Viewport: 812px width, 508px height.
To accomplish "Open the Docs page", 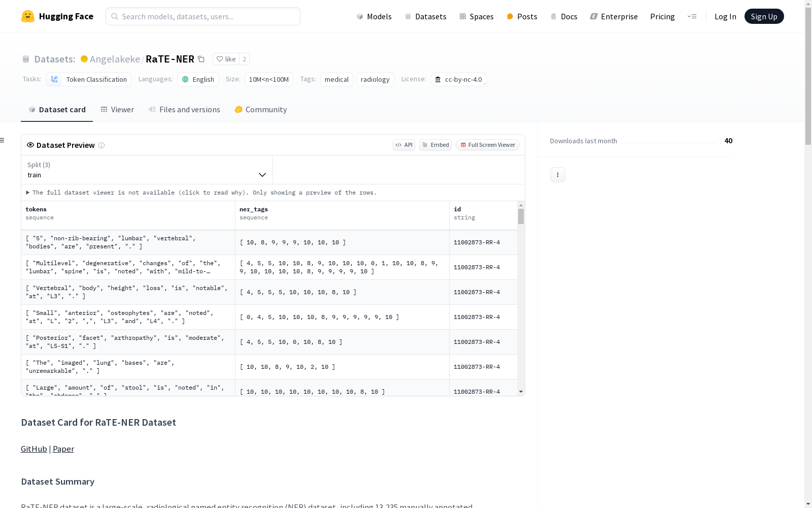I will pos(564,16).
